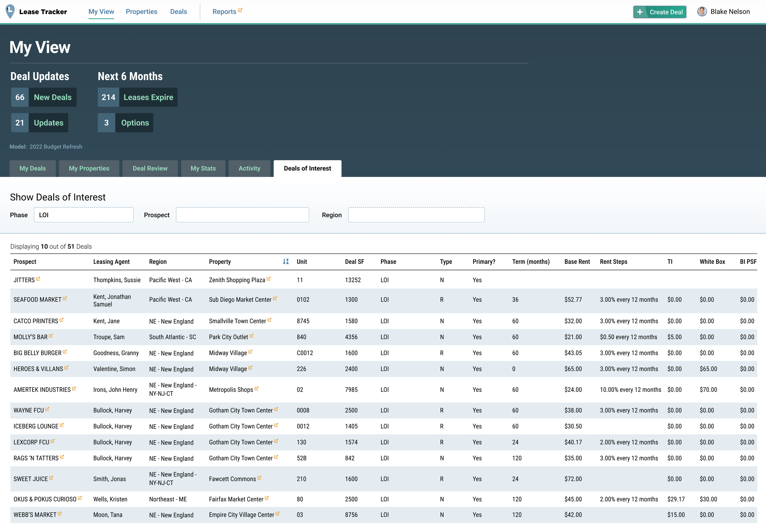Screen dimensions: 766x532
Task: Open Metropolis Shops external link icon
Action: [256, 389]
